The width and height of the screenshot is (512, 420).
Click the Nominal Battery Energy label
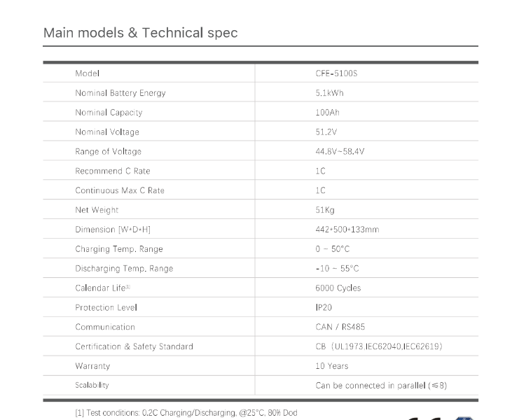(x=120, y=93)
